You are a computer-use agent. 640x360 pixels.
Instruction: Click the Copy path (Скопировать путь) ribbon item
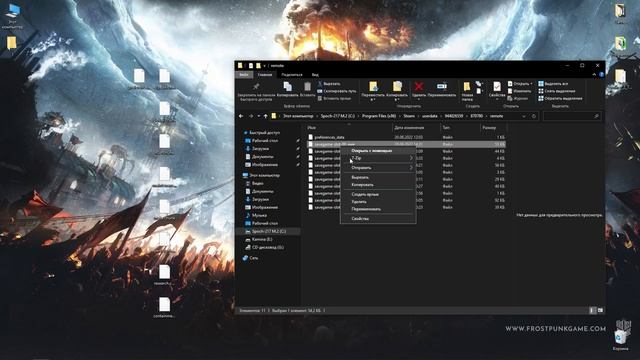click(337, 91)
